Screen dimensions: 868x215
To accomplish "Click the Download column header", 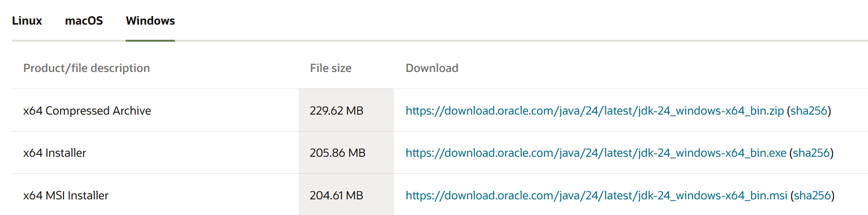I will point(432,68).
